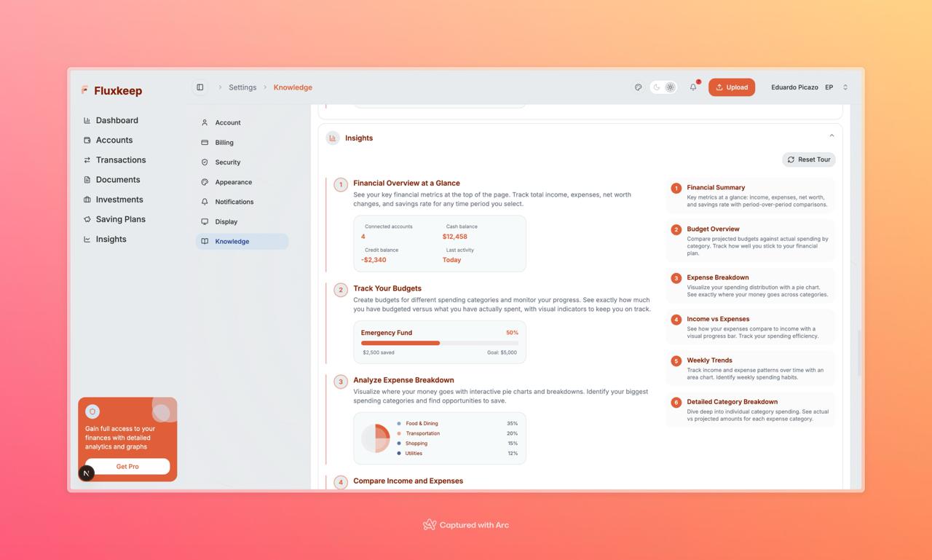
Task: Open the notifications bell icon
Action: [x=693, y=87]
